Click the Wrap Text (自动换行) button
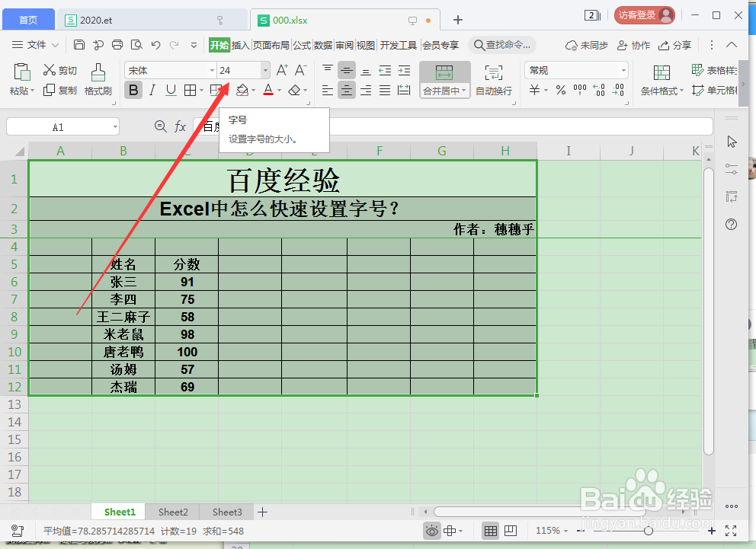756x549 pixels. tap(494, 80)
